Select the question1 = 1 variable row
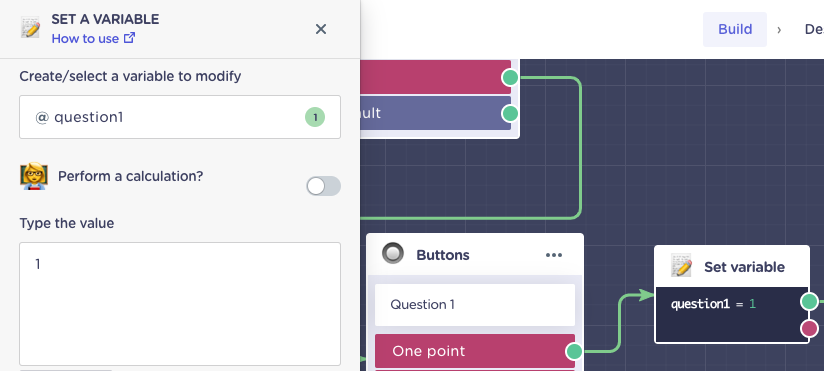 pos(731,304)
